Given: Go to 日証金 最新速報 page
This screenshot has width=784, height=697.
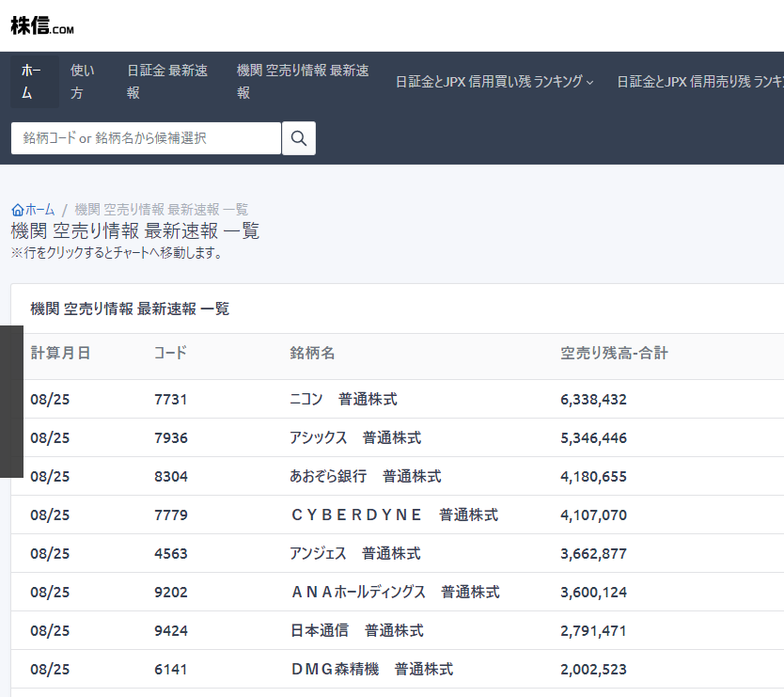Looking at the screenshot, I should 167,82.
